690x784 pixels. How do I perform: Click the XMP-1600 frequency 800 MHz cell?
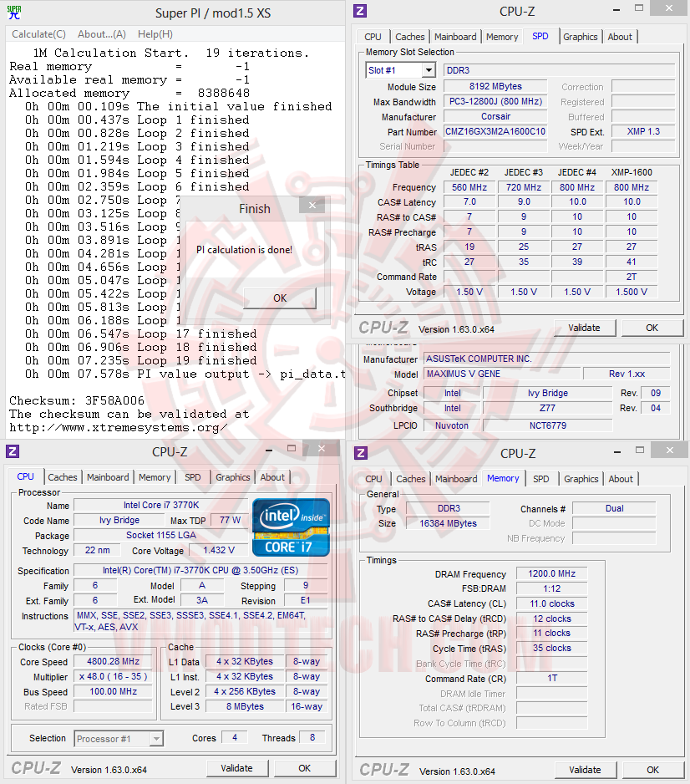point(632,187)
